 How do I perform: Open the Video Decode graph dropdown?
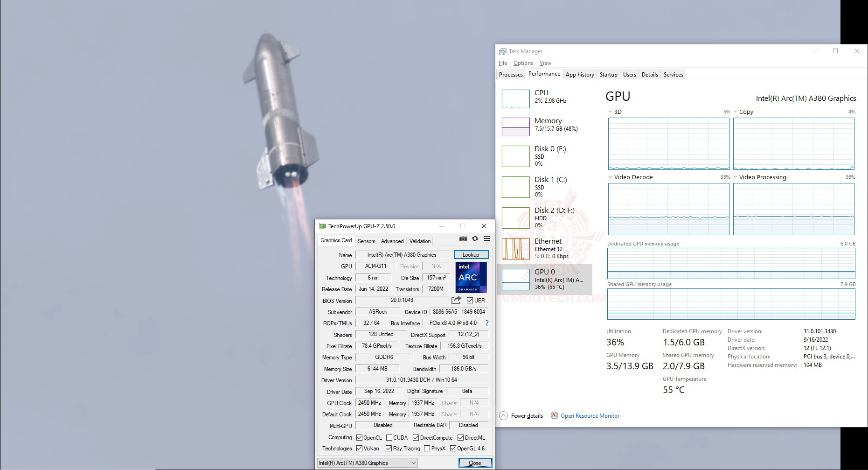(x=610, y=177)
